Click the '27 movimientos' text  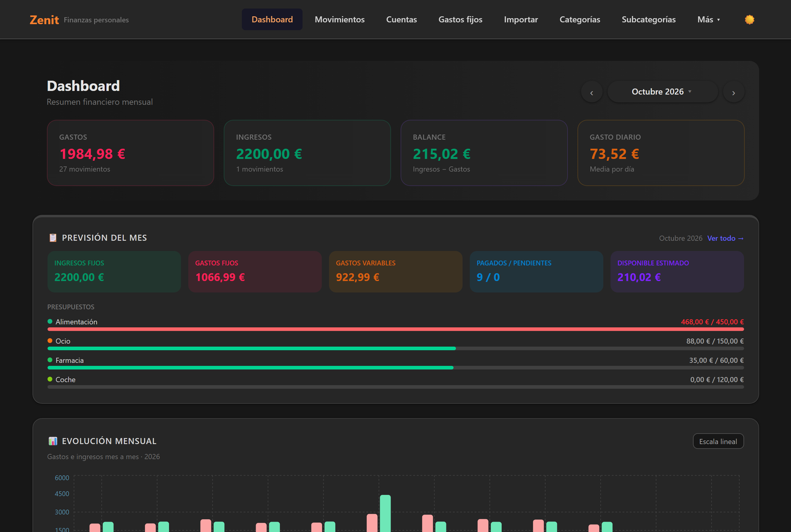(85, 169)
